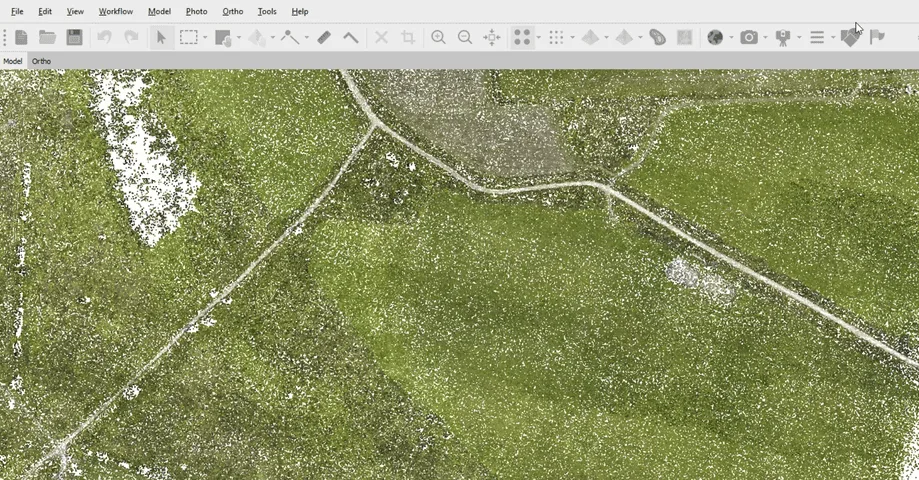
Task: Toggle the Dense Cloud view
Action: point(556,38)
